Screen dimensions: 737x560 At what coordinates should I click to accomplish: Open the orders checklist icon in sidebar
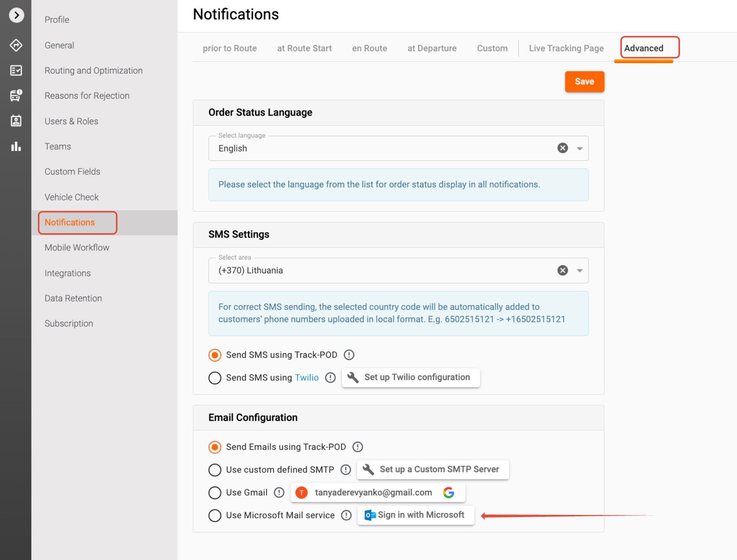[16, 70]
